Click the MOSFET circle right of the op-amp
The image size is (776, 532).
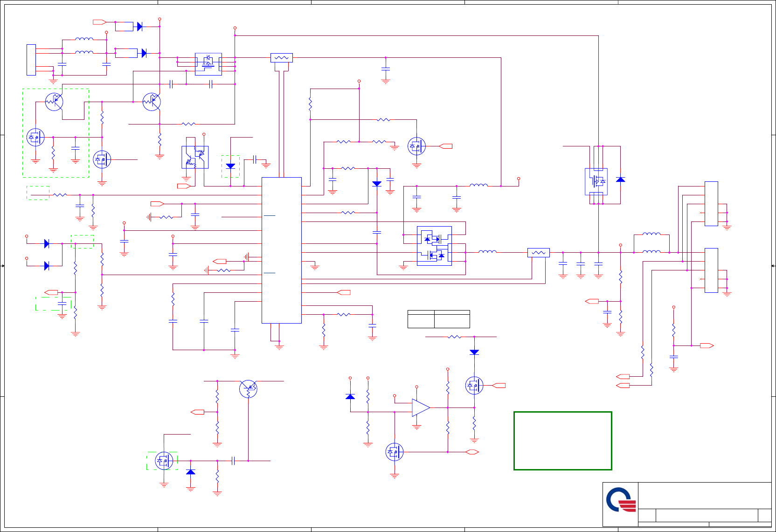[474, 385]
